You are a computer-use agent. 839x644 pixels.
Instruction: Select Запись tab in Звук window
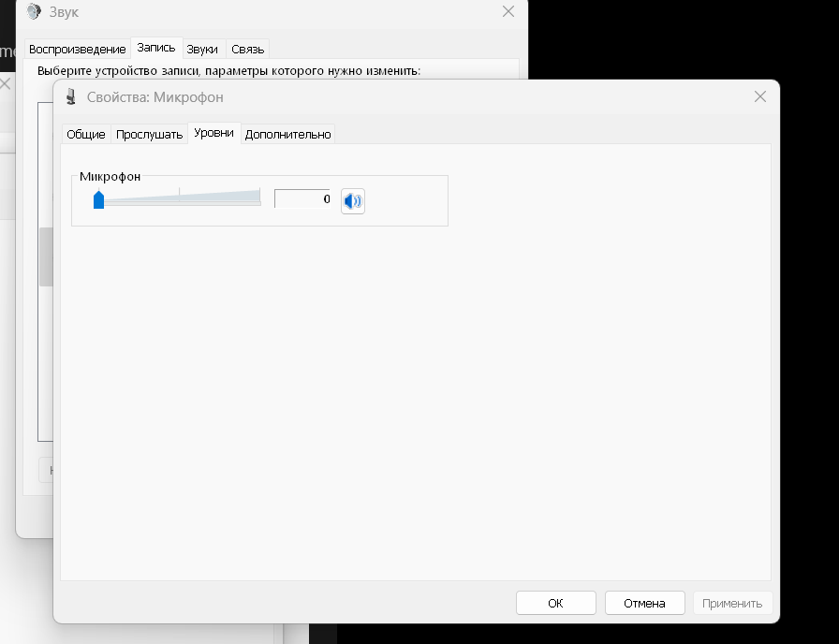[156, 48]
